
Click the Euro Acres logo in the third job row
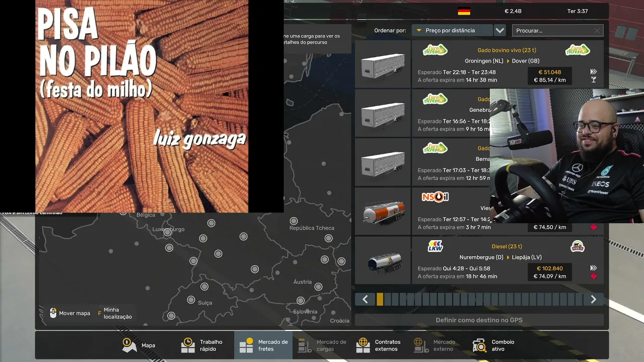[435, 148]
